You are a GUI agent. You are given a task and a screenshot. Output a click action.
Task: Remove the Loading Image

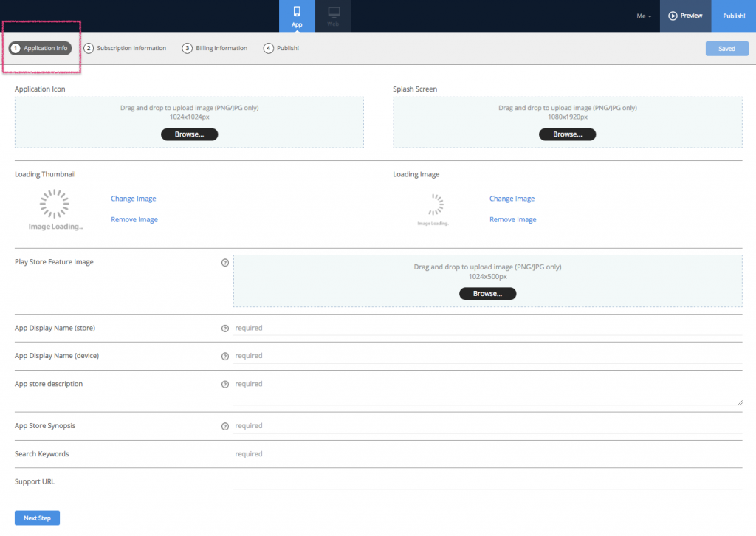512,219
